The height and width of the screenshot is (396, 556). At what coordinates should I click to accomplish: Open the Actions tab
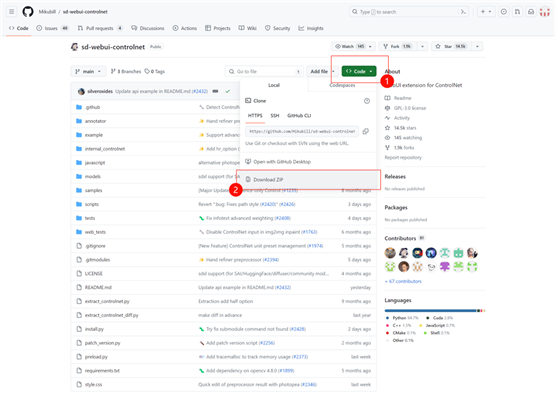coord(185,28)
